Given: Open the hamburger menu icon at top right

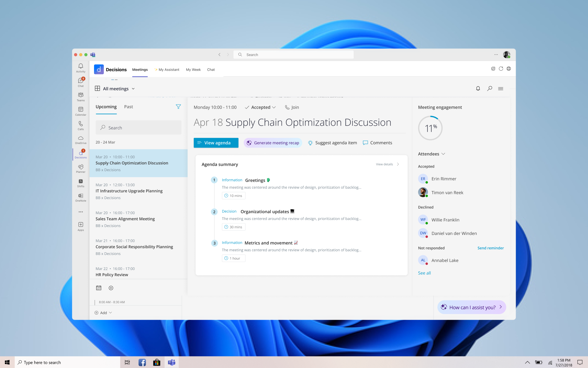Looking at the screenshot, I should pyautogui.click(x=501, y=89).
